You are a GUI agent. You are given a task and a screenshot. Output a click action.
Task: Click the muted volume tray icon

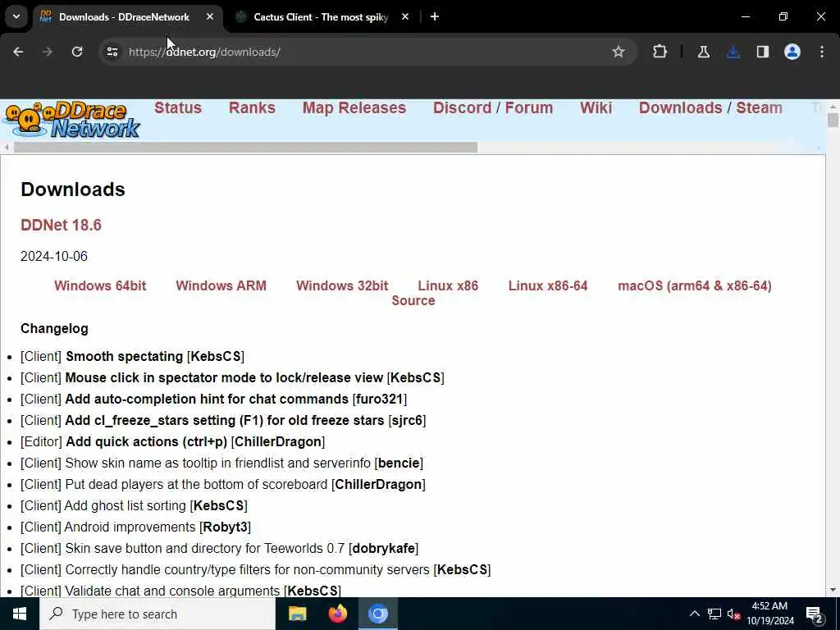733,614
